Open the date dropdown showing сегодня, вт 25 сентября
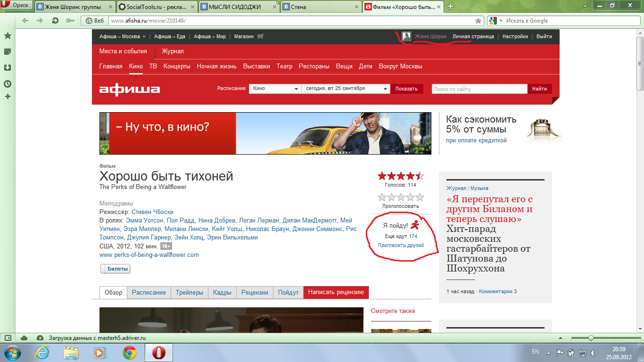644x362 pixels. pos(346,89)
